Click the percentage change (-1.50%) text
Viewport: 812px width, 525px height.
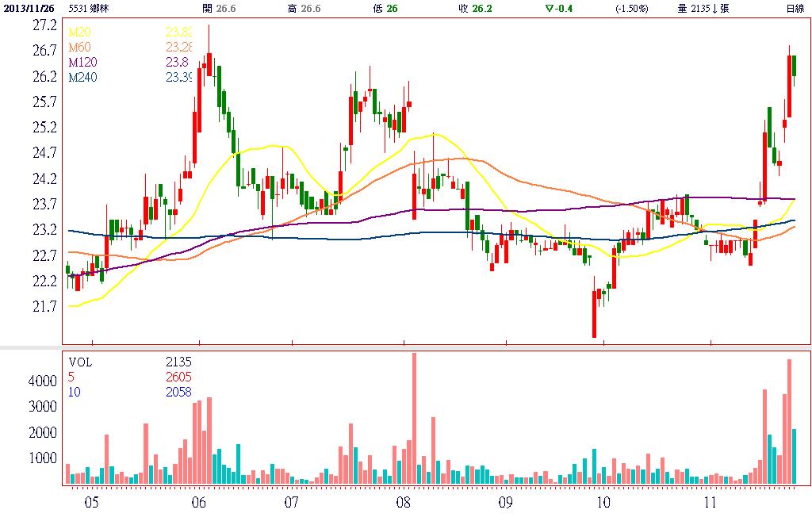tap(632, 9)
